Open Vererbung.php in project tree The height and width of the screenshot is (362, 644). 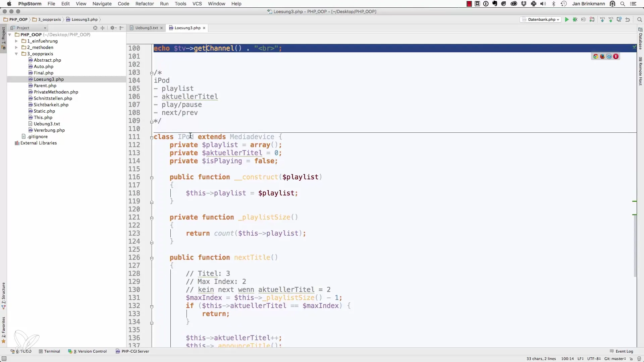pos(49,130)
